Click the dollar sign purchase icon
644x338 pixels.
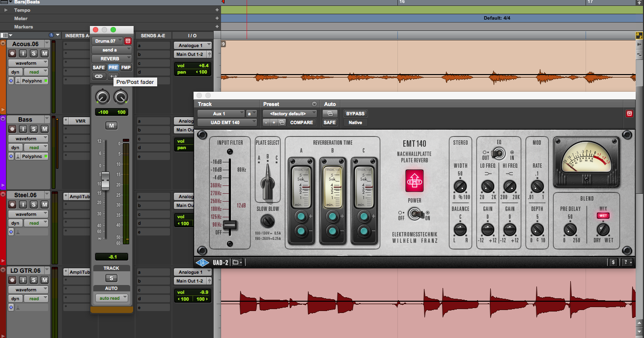tap(613, 262)
